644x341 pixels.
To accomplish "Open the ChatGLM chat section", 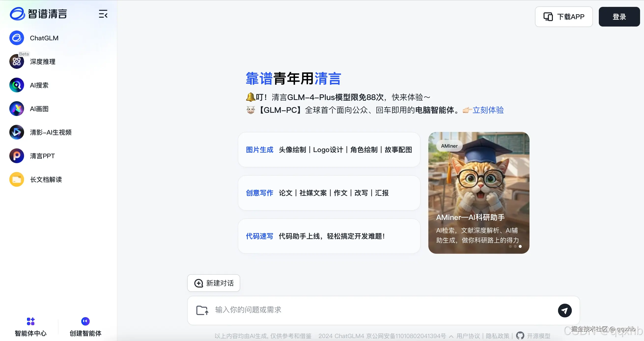I will tap(44, 38).
